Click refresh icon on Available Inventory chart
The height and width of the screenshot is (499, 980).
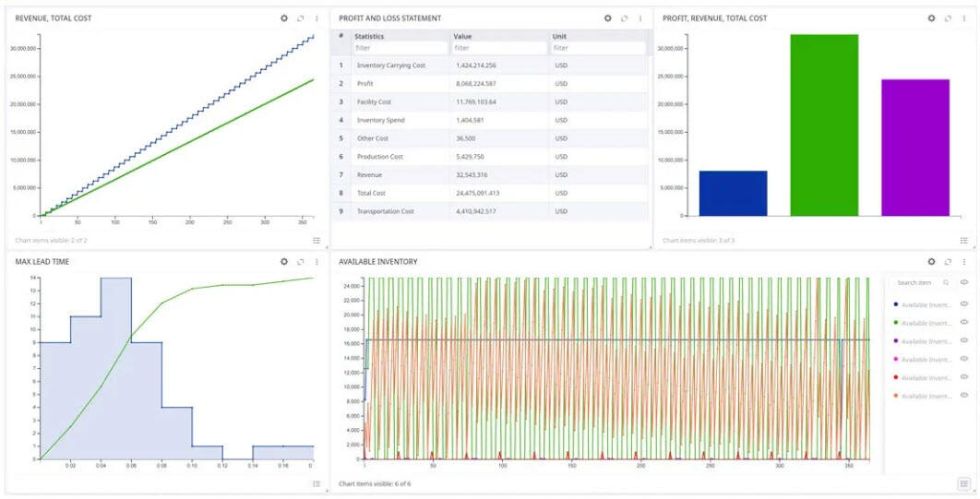948,262
